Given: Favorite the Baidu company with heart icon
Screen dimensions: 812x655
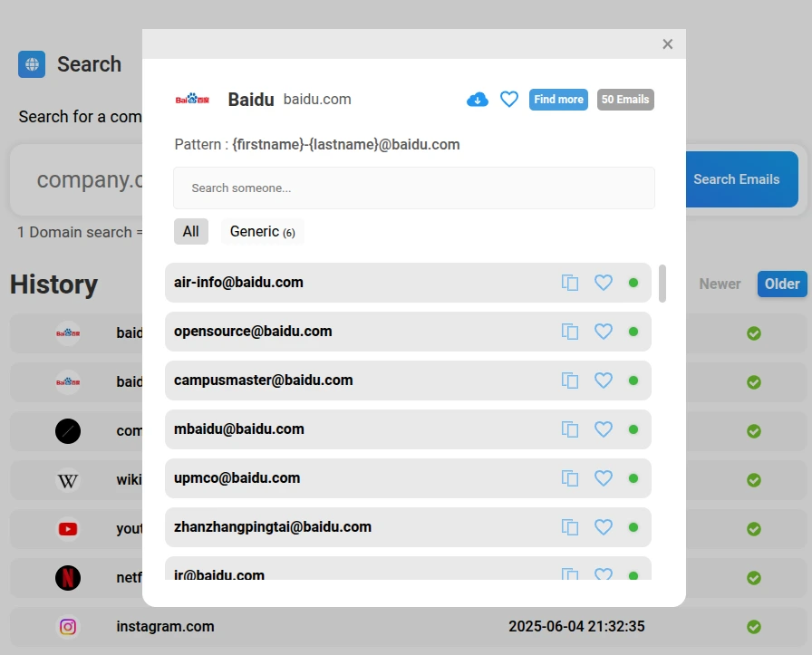Looking at the screenshot, I should pos(509,99).
